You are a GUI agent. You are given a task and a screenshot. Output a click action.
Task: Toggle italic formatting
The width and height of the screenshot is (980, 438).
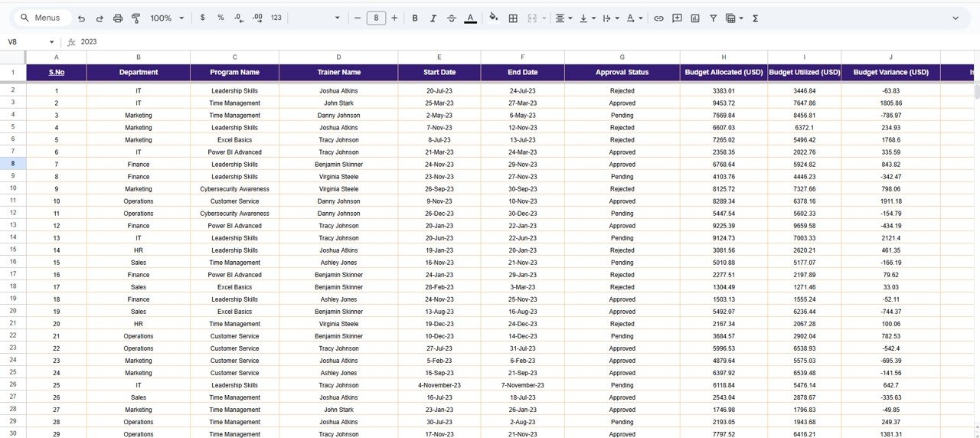pos(433,18)
